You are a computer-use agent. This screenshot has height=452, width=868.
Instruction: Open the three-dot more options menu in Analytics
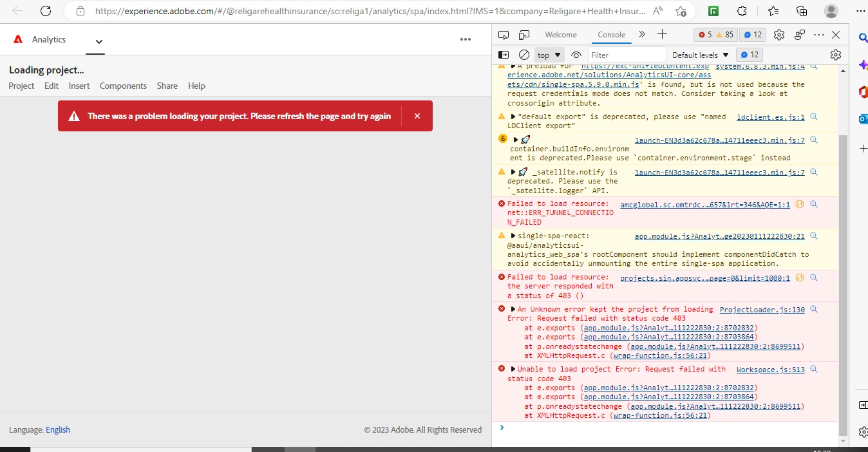(466, 39)
